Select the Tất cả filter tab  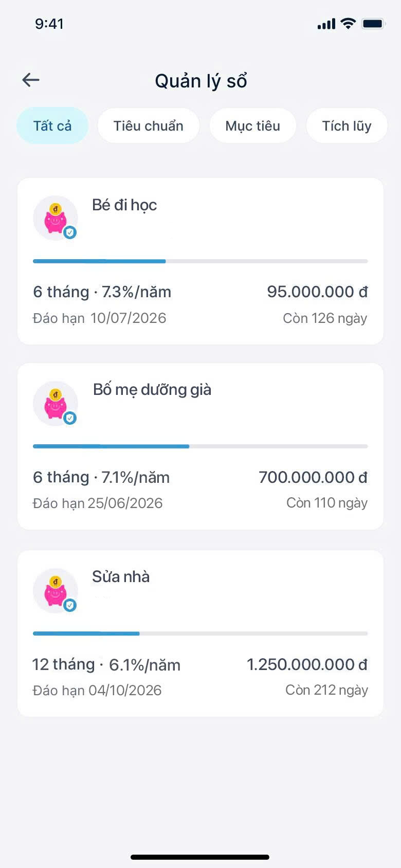52,126
